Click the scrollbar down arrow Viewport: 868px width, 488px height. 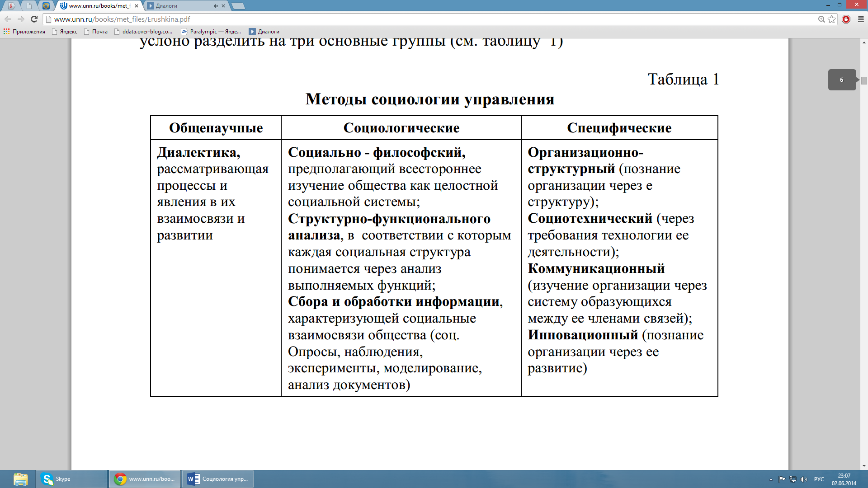[x=864, y=466]
